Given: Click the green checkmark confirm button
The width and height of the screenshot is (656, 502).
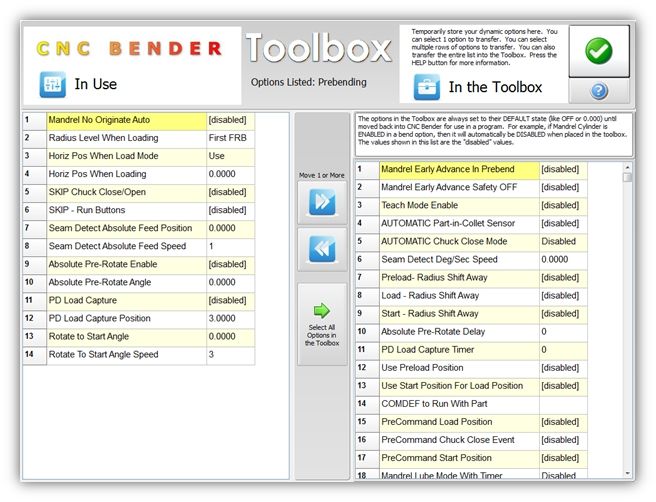Looking at the screenshot, I should click(599, 51).
